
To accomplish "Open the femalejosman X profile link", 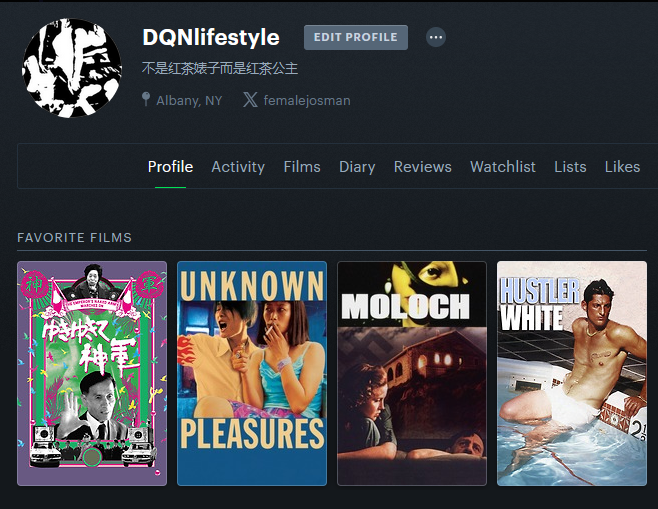I will click(x=307, y=100).
